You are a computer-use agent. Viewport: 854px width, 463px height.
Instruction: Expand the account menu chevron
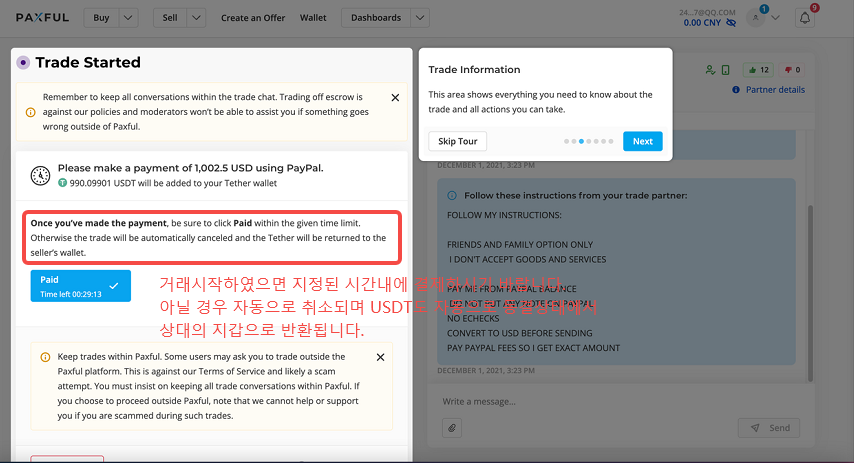click(776, 18)
